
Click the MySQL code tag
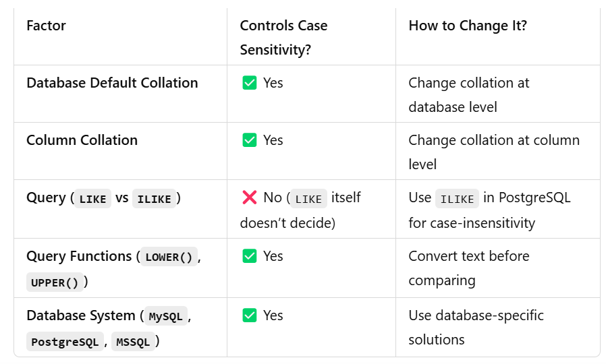click(x=166, y=317)
